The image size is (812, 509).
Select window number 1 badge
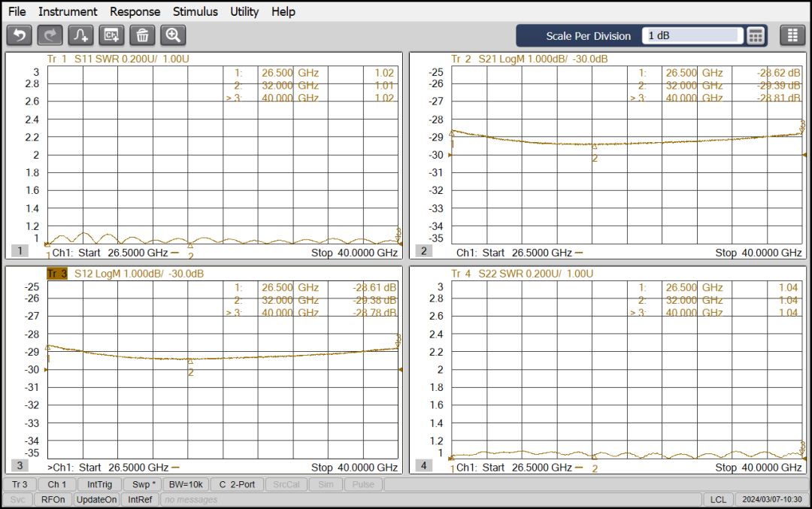tap(20, 251)
